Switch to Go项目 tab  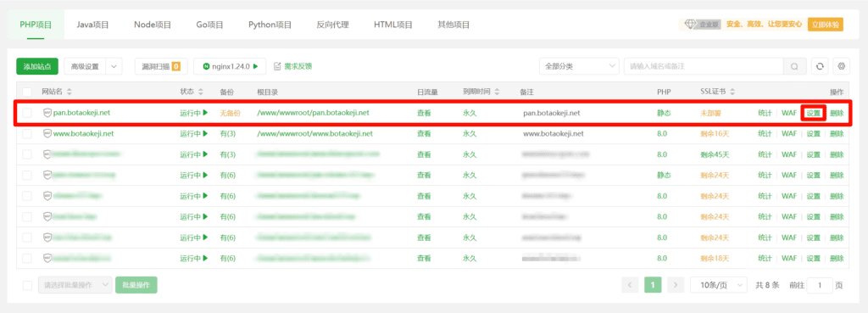(210, 25)
